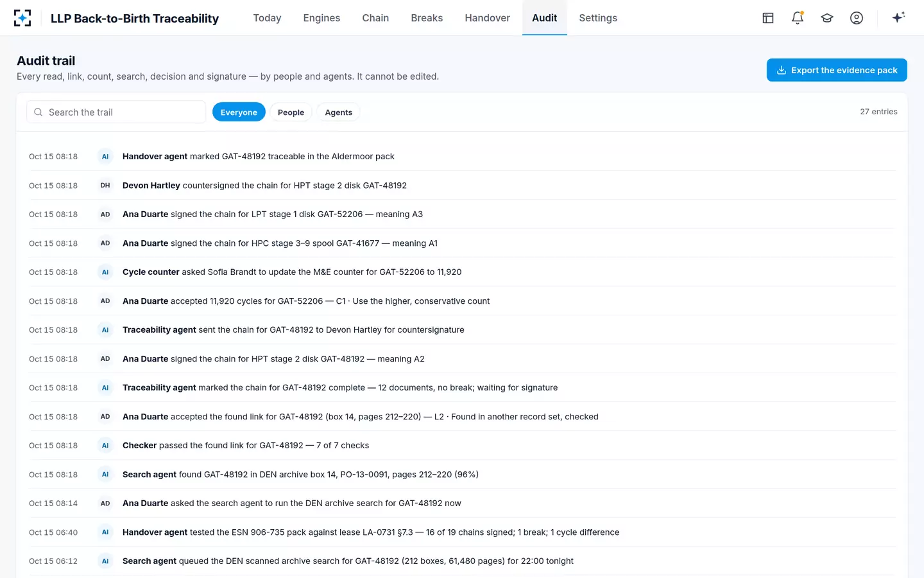This screenshot has height=578, width=924.
Task: Click the 27 entries count label
Action: point(878,112)
